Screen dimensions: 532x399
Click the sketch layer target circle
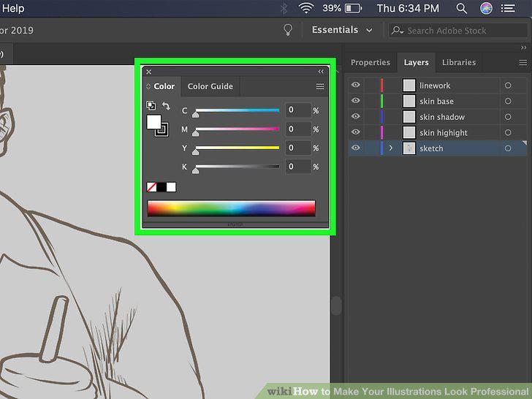click(x=508, y=148)
